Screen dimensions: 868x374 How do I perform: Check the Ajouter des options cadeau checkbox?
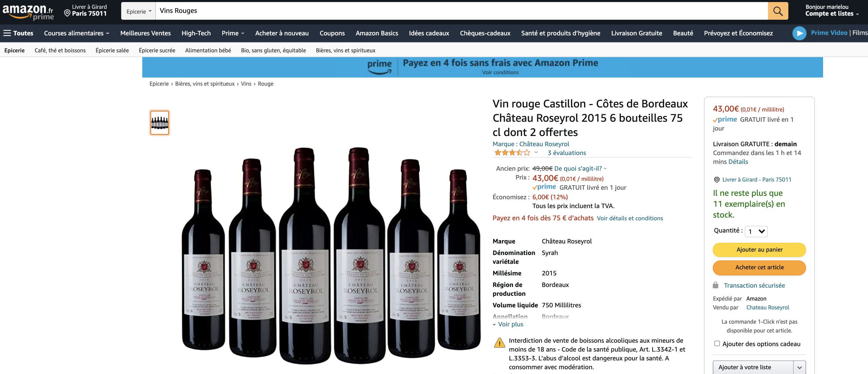click(x=717, y=343)
